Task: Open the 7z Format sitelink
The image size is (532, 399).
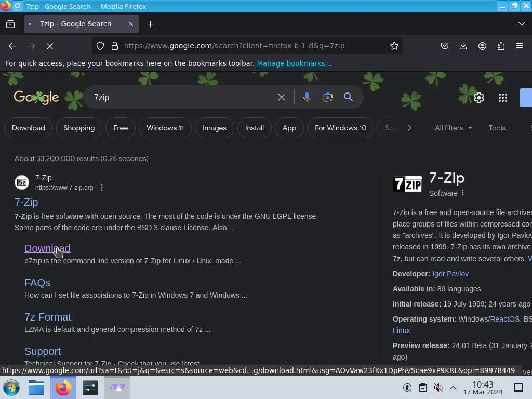Action: [48, 317]
